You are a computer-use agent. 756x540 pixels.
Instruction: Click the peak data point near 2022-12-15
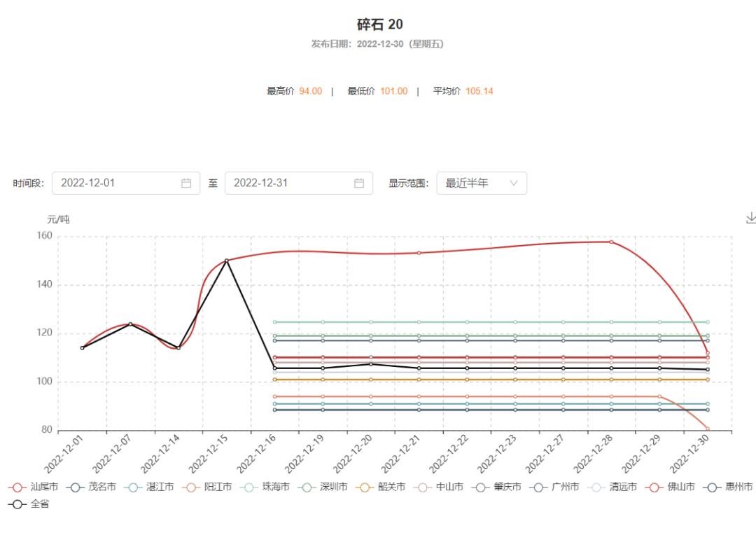pyautogui.click(x=225, y=261)
